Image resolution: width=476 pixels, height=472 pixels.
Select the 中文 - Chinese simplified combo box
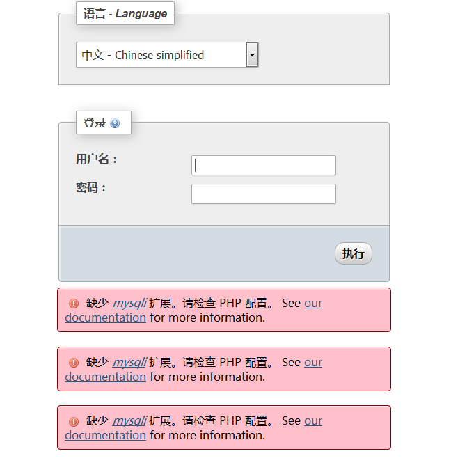(x=161, y=55)
